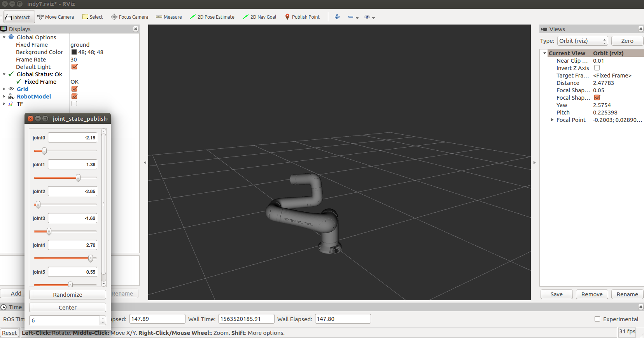Pick the Measure tool
The height and width of the screenshot is (338, 644).
point(169,17)
